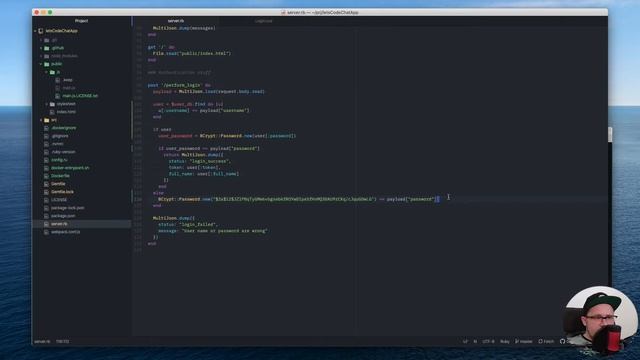The height and width of the screenshot is (360, 640).
Task: Expand the .git folder
Action: click(41, 40)
